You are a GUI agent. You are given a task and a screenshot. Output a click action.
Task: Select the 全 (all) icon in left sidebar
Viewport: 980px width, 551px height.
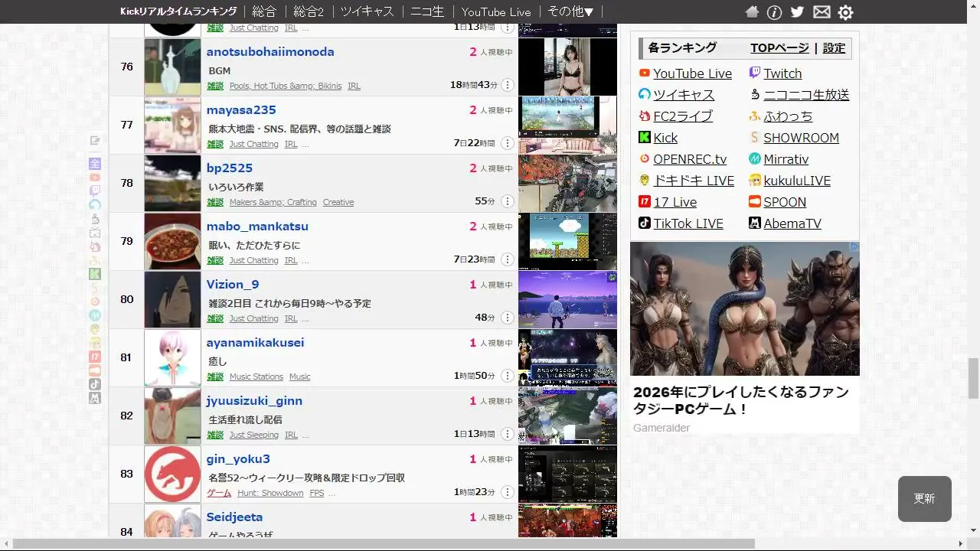(x=95, y=164)
